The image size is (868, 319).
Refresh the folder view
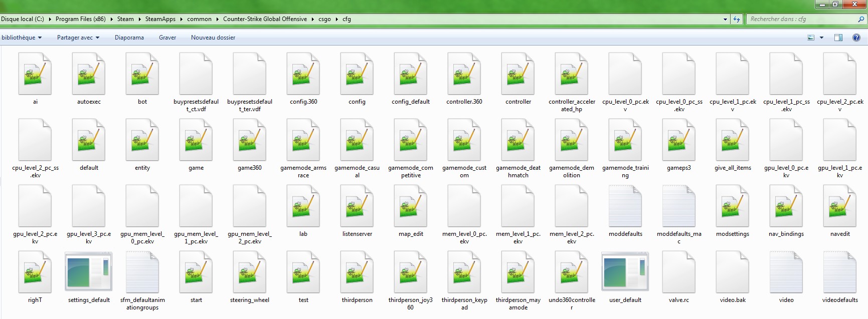(x=737, y=20)
